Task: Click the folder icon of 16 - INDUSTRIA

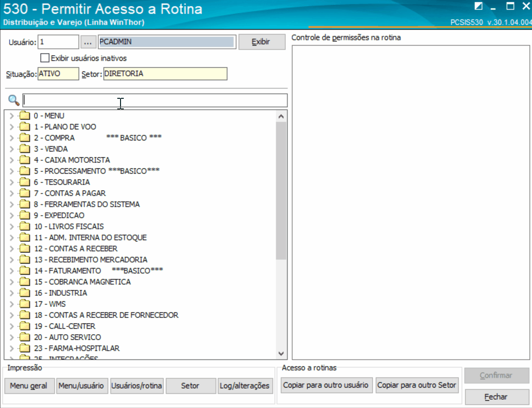Action: point(24,293)
